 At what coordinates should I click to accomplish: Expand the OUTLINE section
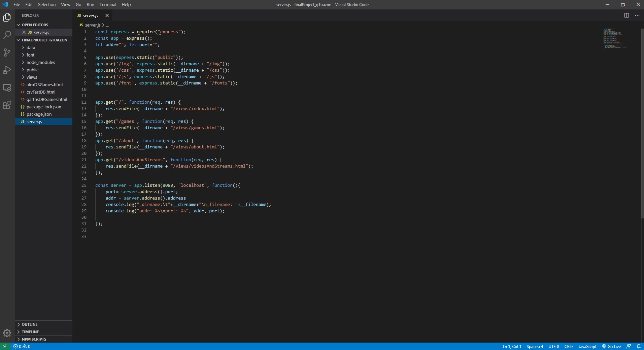tap(30, 324)
